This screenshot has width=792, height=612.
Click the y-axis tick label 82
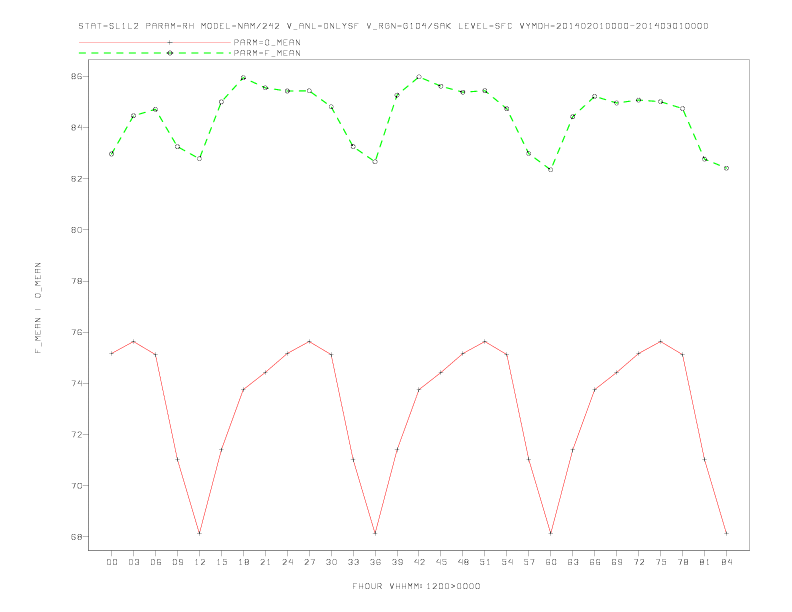pos(76,179)
